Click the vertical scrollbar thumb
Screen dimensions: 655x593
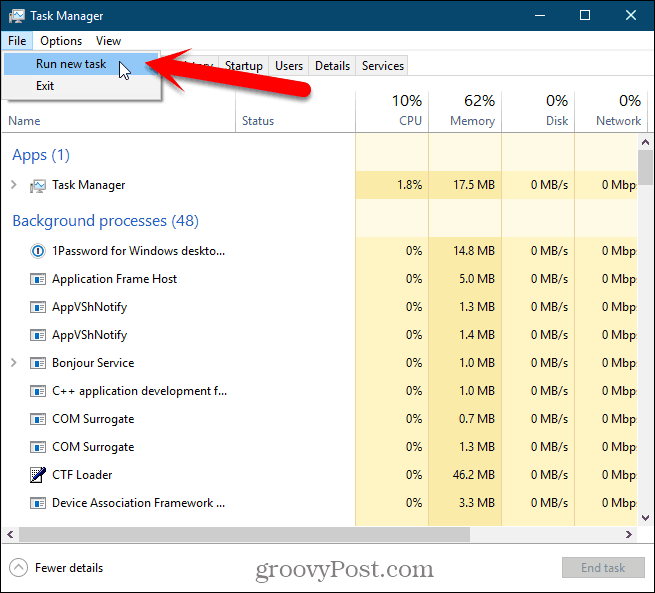(x=645, y=167)
